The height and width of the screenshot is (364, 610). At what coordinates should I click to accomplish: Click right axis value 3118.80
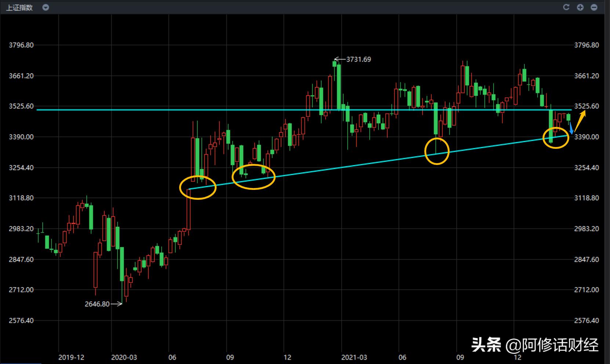[x=587, y=198]
